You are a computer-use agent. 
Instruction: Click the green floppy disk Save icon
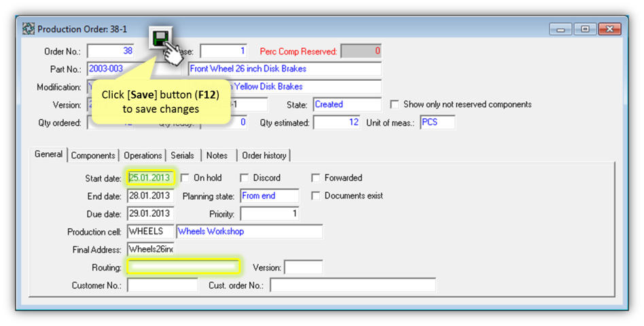tap(160, 39)
